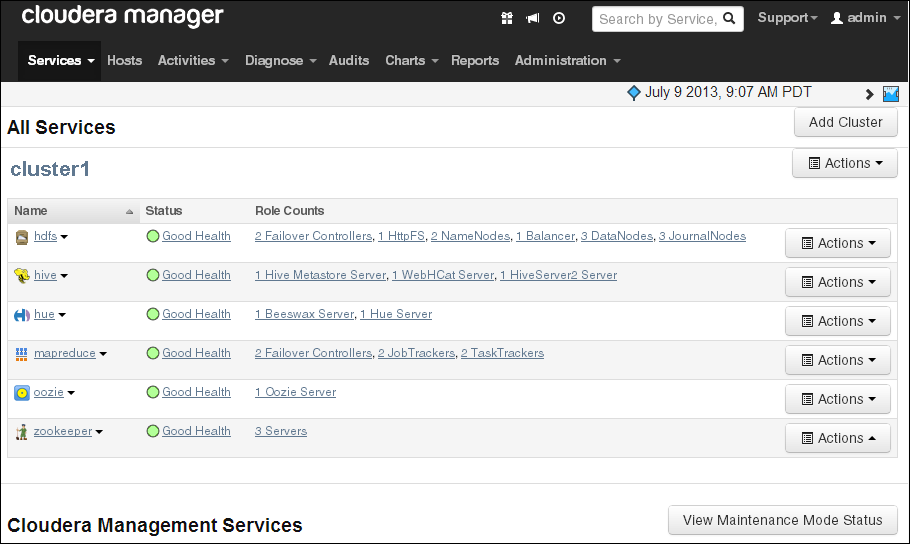Open Actions dropdown in hue row

pyautogui.click(x=837, y=321)
